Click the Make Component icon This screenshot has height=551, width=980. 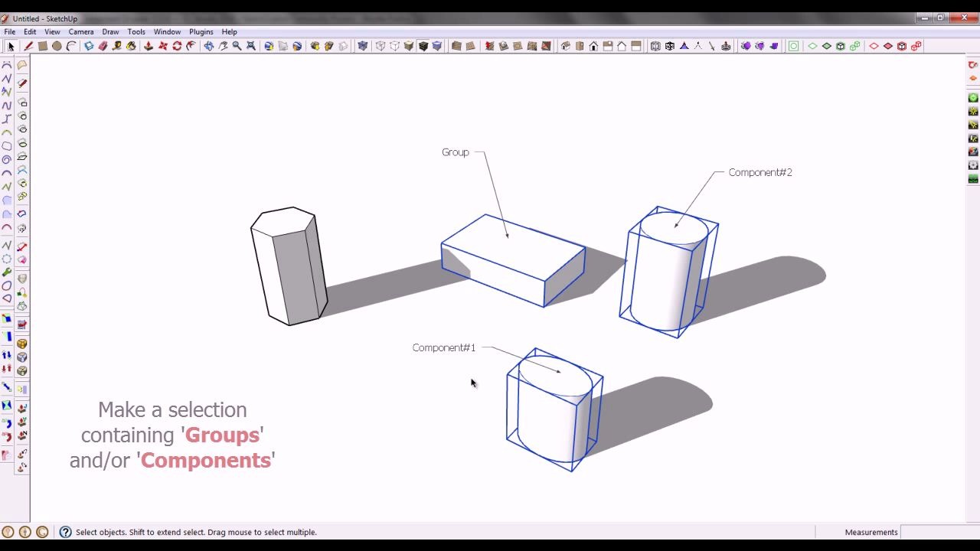point(89,45)
